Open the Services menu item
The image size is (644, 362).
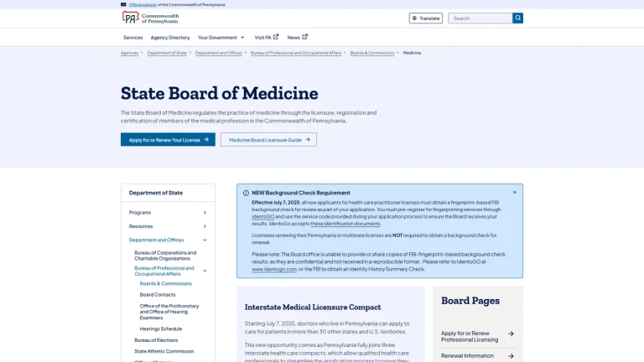pyautogui.click(x=132, y=38)
